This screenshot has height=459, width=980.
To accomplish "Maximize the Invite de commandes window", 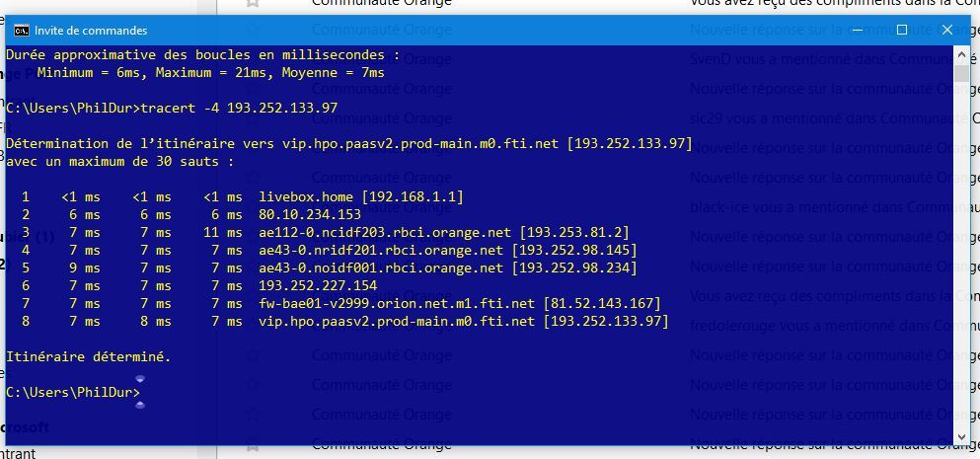I will coord(900,31).
